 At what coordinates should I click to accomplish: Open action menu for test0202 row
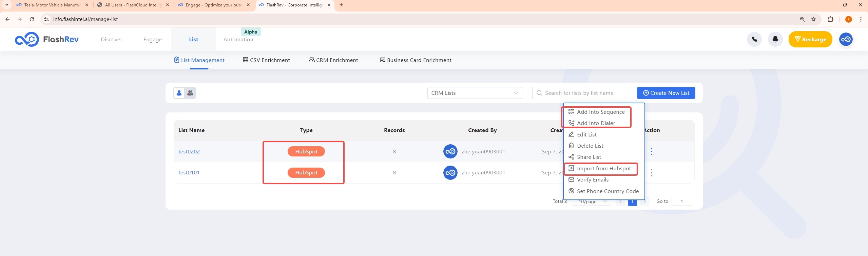652,151
